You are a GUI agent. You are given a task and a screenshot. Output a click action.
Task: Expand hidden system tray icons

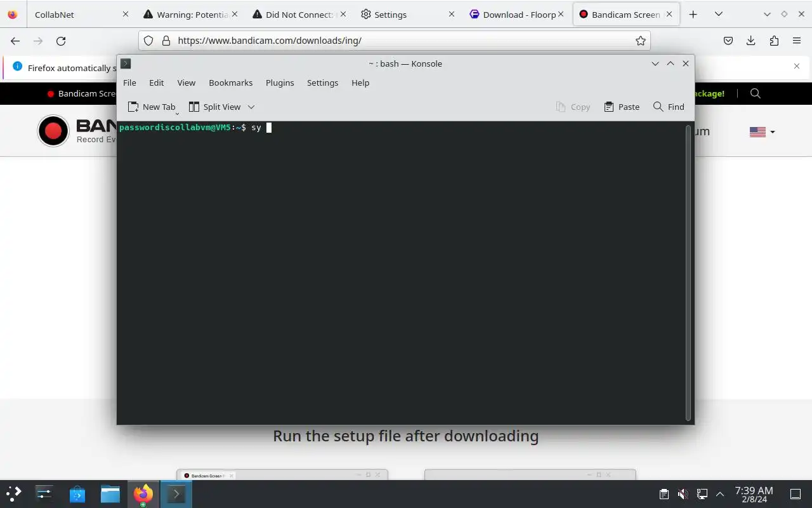tap(720, 494)
